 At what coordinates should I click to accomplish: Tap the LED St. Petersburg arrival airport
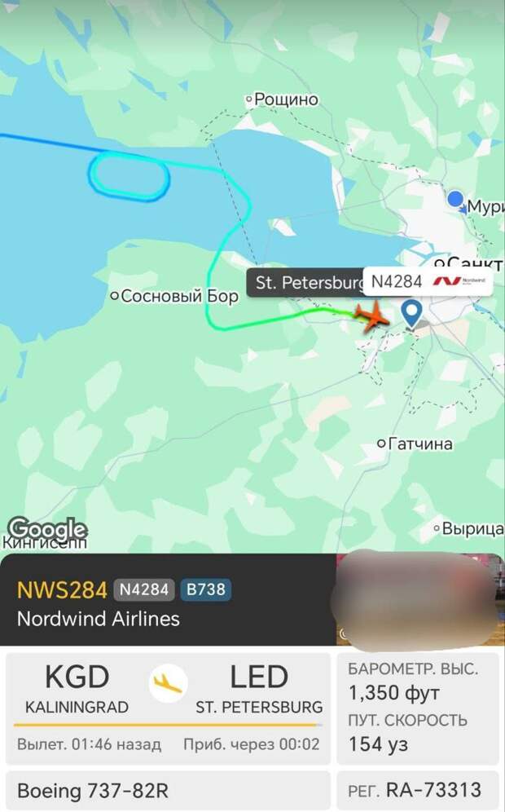coord(259,688)
